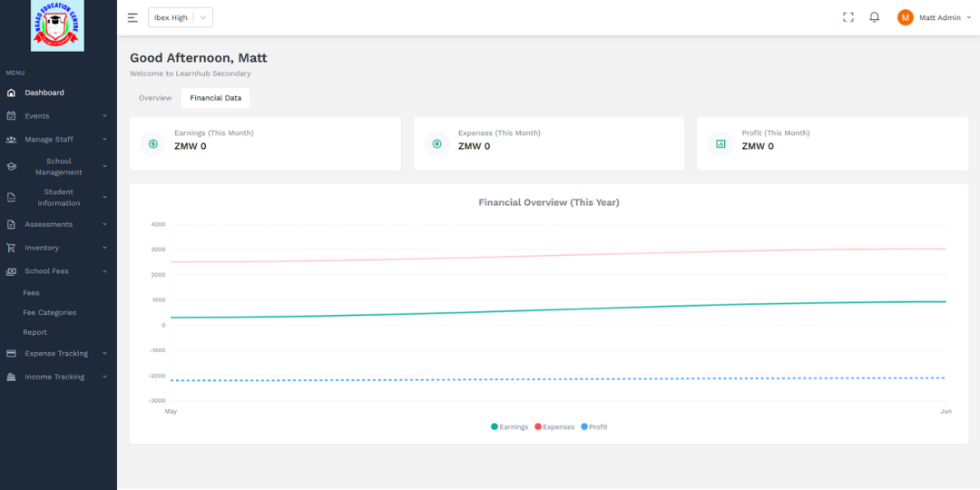980x490 pixels.
Task: Toggle Profit series in chart legend
Action: click(594, 426)
